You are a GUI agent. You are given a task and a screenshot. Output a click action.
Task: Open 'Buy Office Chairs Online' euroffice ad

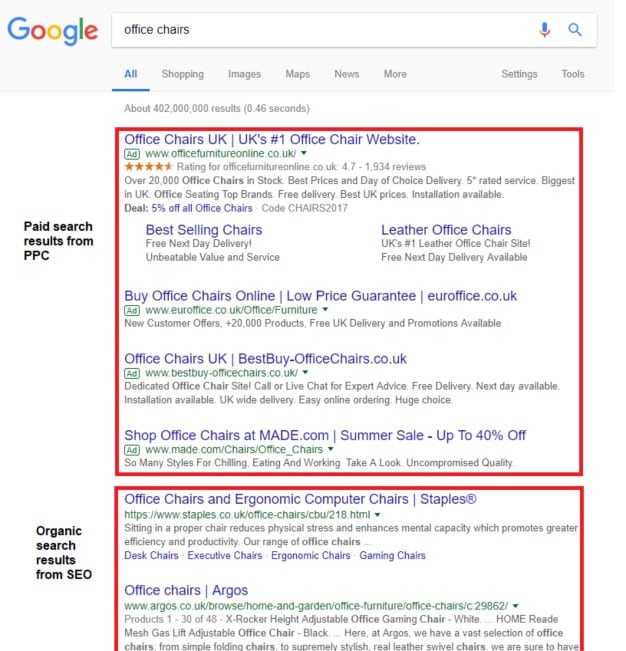pos(320,296)
